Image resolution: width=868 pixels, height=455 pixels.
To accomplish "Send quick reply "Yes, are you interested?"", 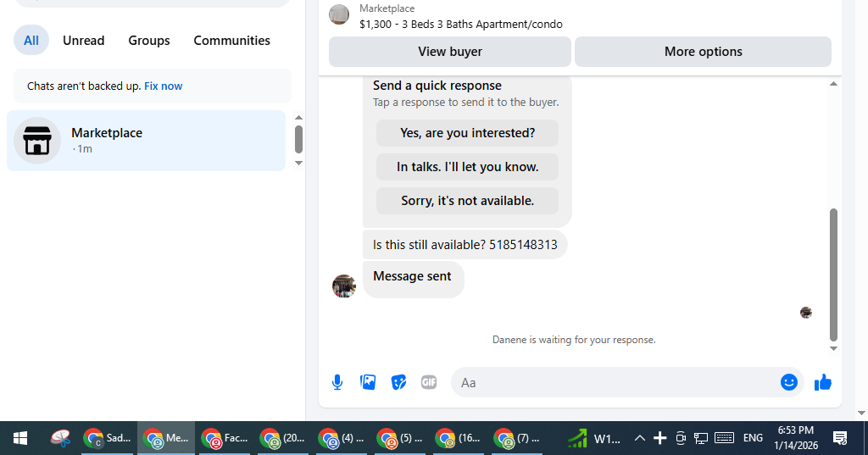I will point(467,133).
